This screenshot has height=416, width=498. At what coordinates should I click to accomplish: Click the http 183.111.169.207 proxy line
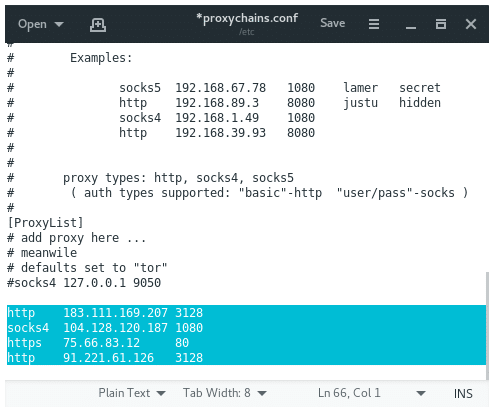click(x=246, y=313)
